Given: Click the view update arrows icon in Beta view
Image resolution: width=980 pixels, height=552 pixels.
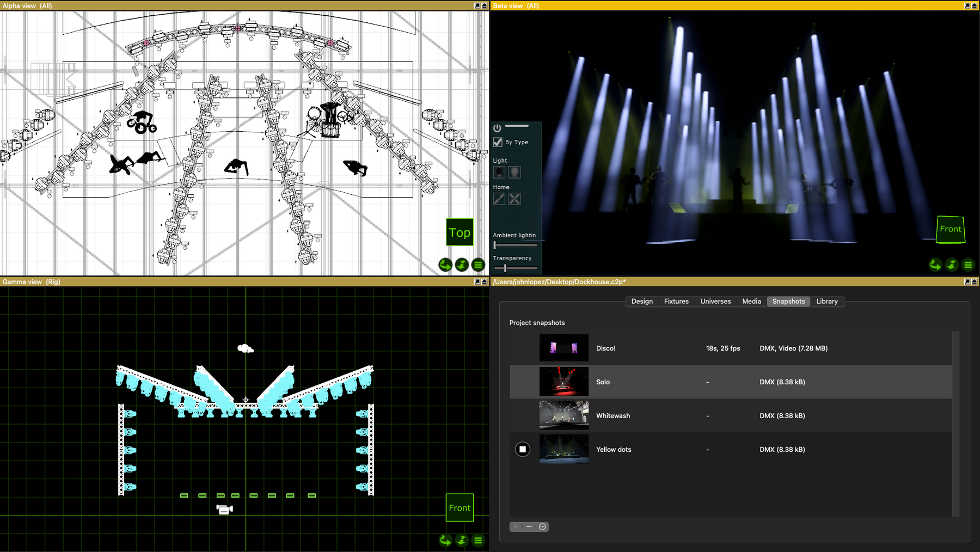Looking at the screenshot, I should click(952, 265).
